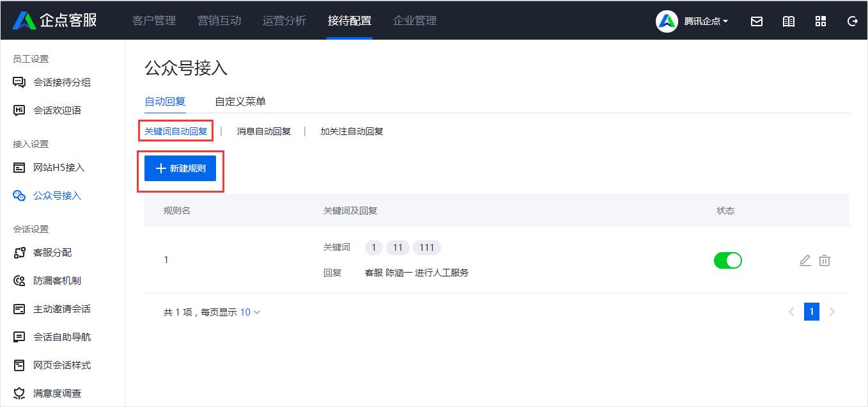Open 满意度调查 settings from sidebar
This screenshot has width=868, height=407.
click(55, 393)
